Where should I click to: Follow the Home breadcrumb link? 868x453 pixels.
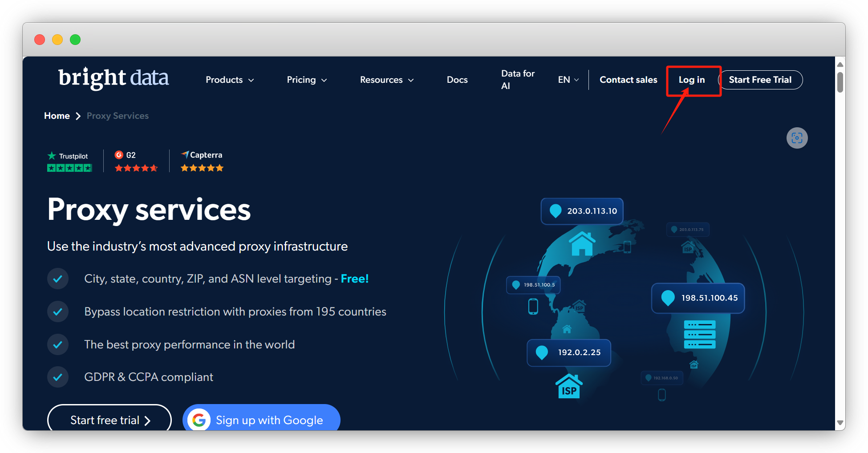coord(57,116)
